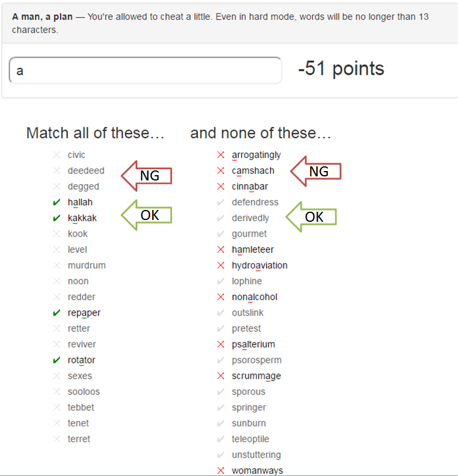Click the gray X beside civic

point(57,155)
